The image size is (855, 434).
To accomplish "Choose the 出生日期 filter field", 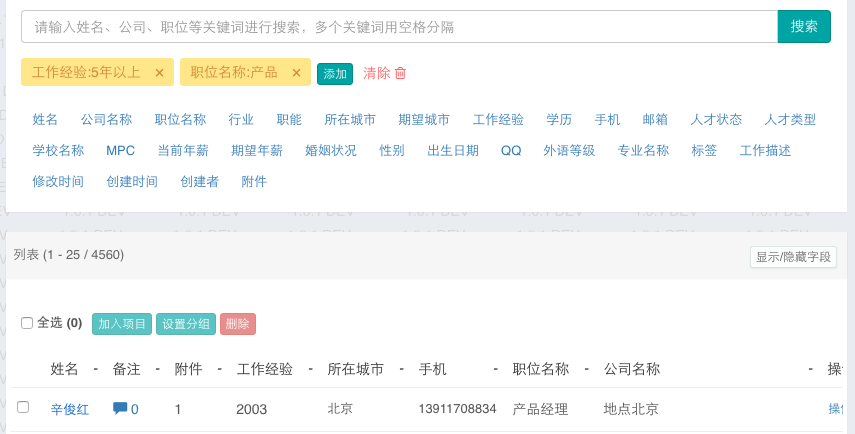I will 453,150.
